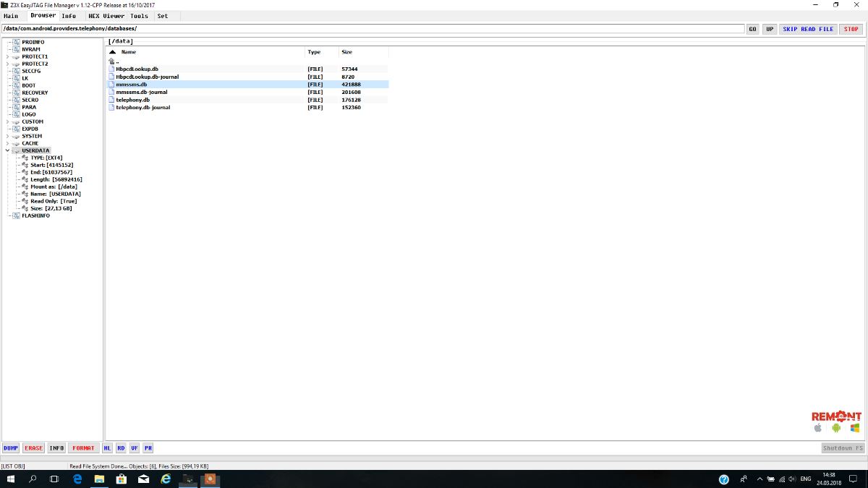
Task: Open the Tools tab
Action: coord(139,16)
